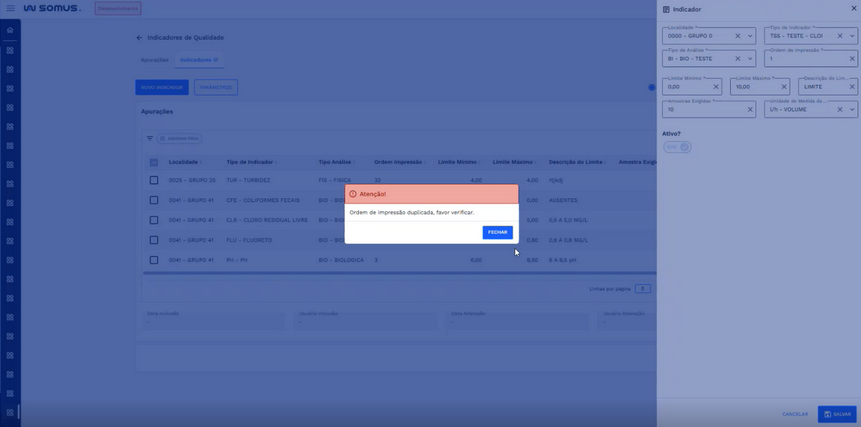The width and height of the screenshot is (861, 427).
Task: Clear the Limite Mínimo value
Action: 716,87
